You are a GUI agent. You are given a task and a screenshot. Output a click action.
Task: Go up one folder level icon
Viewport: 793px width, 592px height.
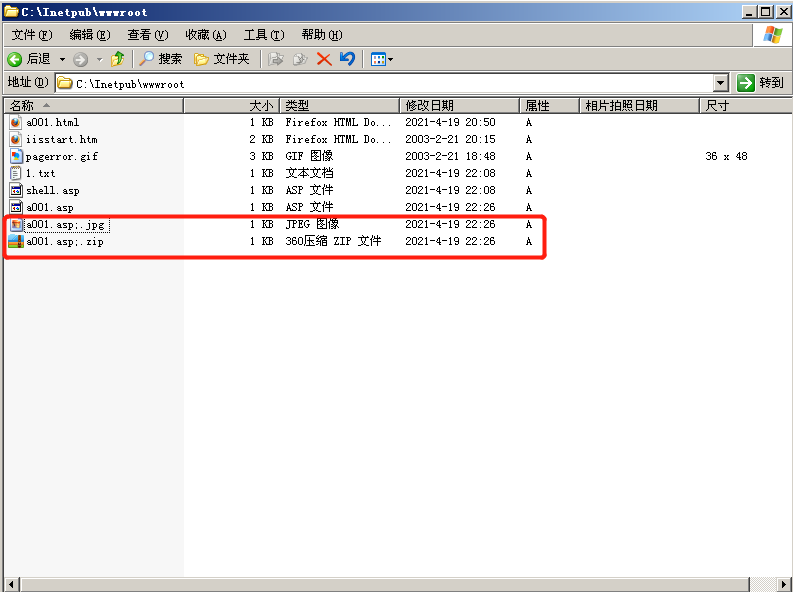[x=118, y=59]
